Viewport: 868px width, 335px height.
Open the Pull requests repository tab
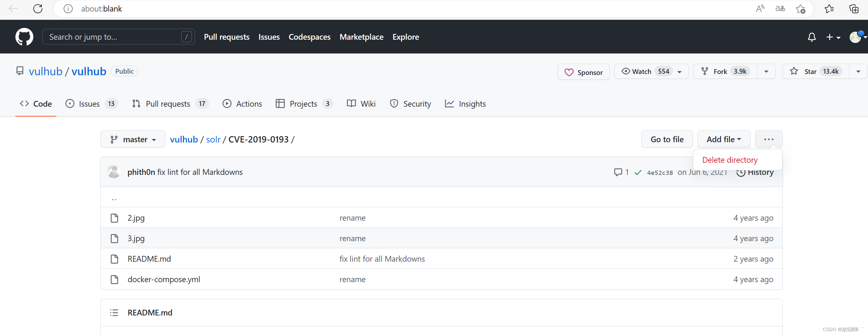(x=170, y=104)
